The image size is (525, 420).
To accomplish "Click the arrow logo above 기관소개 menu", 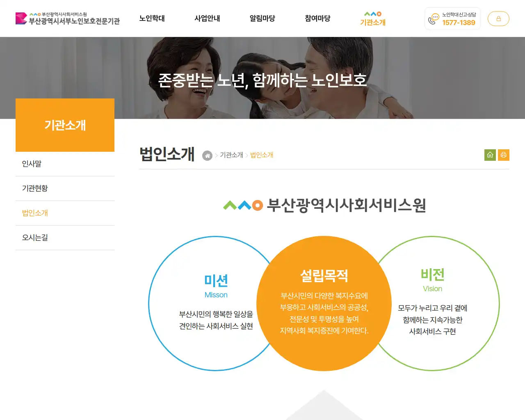I will tap(372, 13).
